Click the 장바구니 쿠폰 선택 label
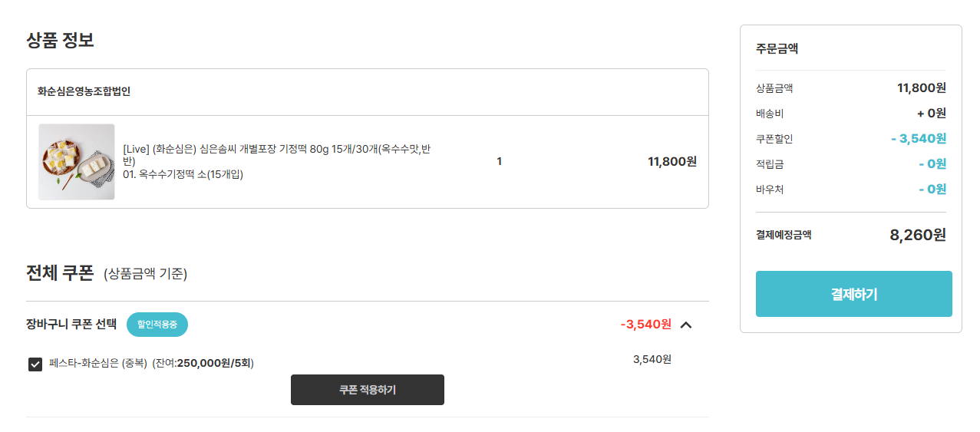The width and height of the screenshot is (980, 432). tap(71, 324)
